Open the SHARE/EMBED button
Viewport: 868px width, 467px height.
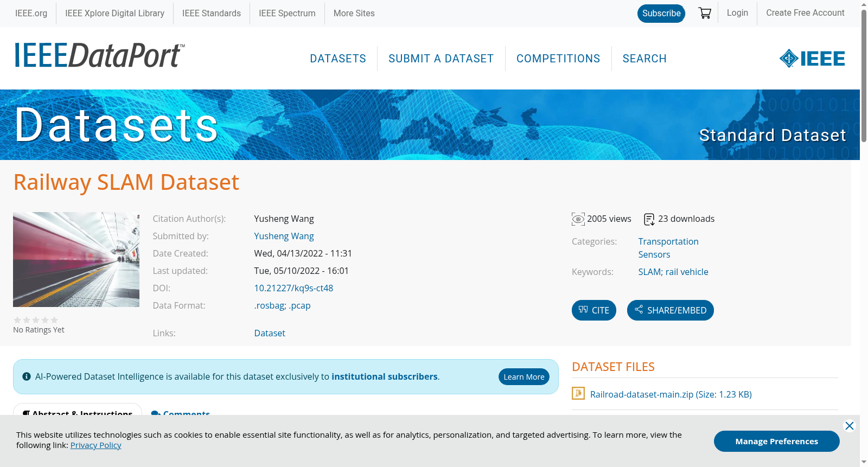coord(671,310)
